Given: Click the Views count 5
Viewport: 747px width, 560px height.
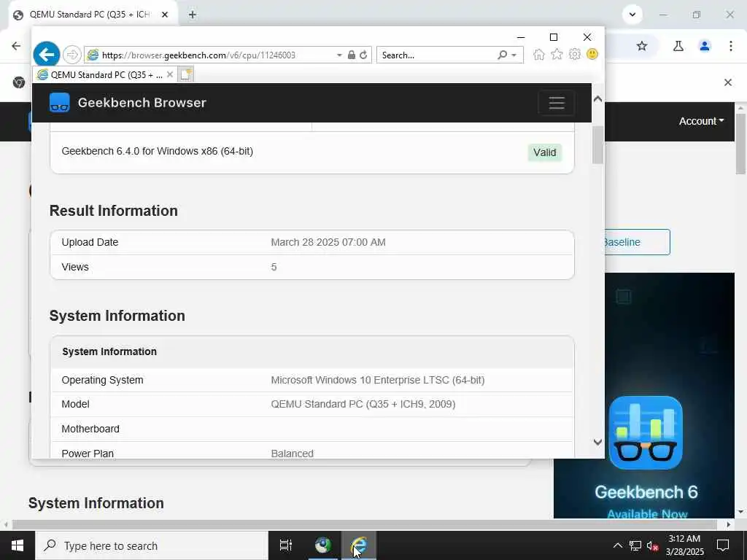Looking at the screenshot, I should [274, 267].
